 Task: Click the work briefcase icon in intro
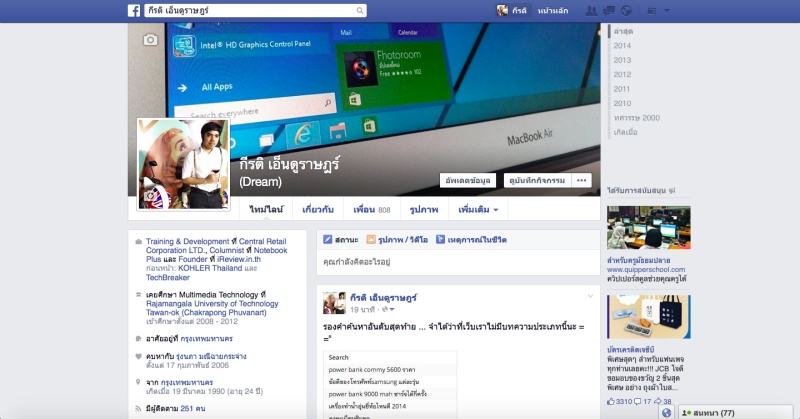(138, 242)
